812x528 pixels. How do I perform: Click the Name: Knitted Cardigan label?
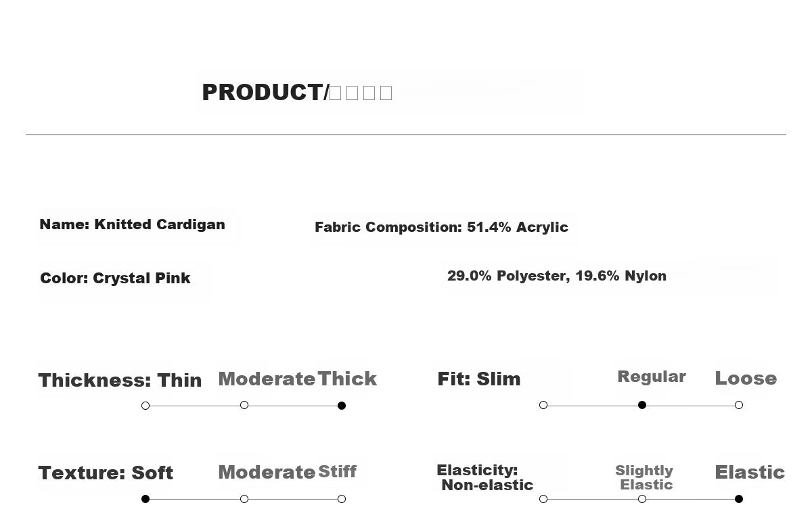pos(133,224)
